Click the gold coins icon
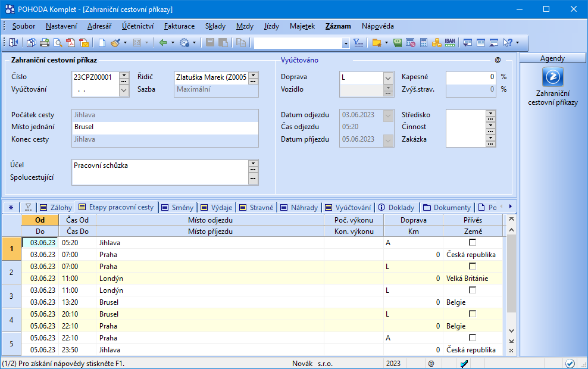588x369 pixels. pos(436,42)
